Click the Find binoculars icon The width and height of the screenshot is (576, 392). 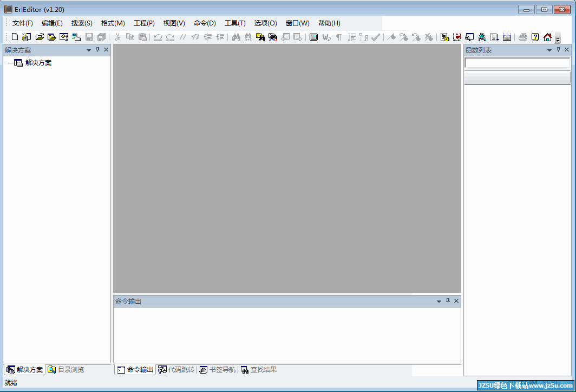(x=236, y=37)
